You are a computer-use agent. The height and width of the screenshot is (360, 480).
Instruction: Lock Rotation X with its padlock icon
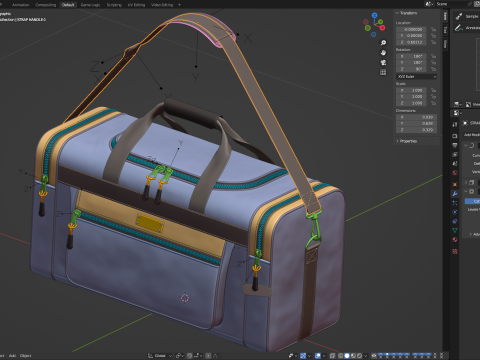click(433, 56)
